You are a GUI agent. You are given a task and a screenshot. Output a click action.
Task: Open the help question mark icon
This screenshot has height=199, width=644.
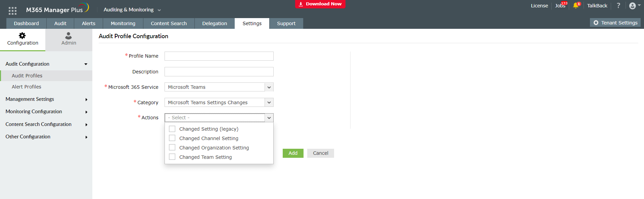[x=618, y=5]
